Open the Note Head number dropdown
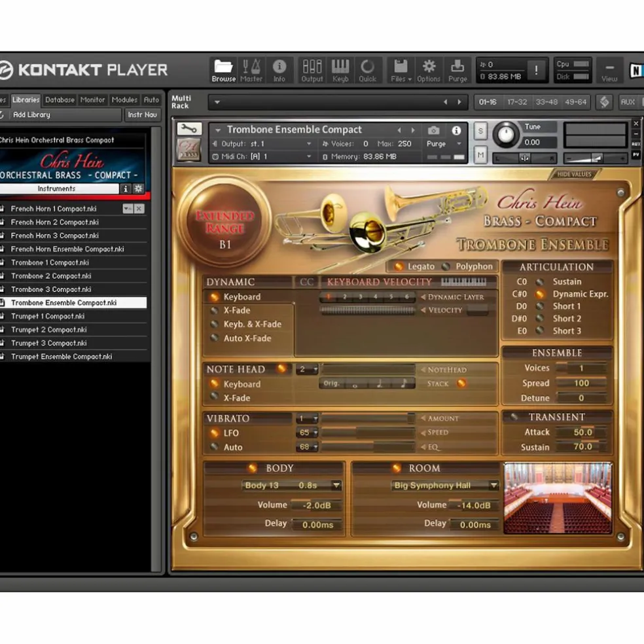The width and height of the screenshot is (644, 644). click(307, 369)
